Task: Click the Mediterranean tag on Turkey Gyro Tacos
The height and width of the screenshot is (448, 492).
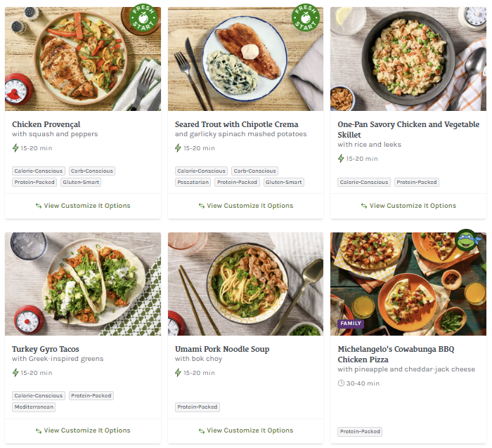Action: pyautogui.click(x=34, y=407)
